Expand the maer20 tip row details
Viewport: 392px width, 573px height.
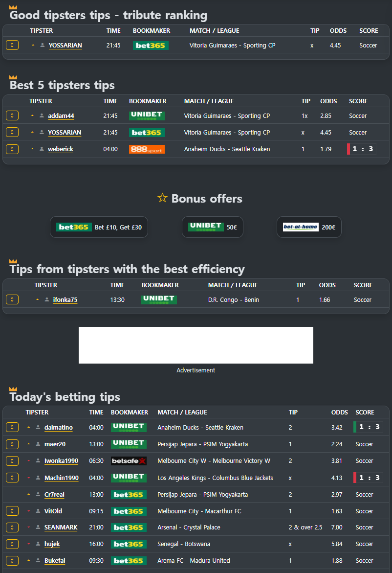click(x=12, y=444)
